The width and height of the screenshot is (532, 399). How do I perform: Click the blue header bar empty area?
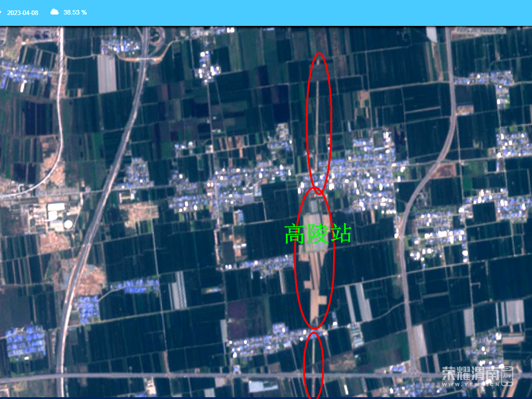(x=295, y=13)
